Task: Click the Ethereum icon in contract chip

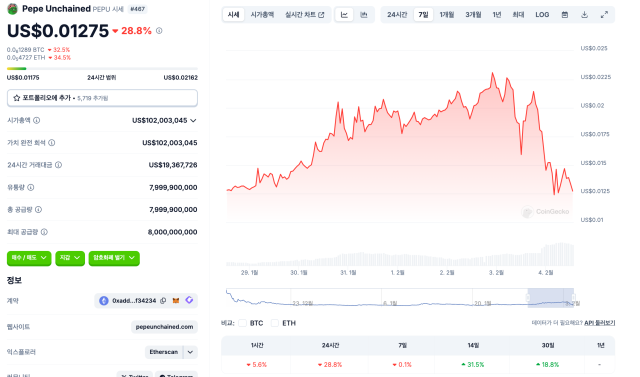Action: [104, 301]
